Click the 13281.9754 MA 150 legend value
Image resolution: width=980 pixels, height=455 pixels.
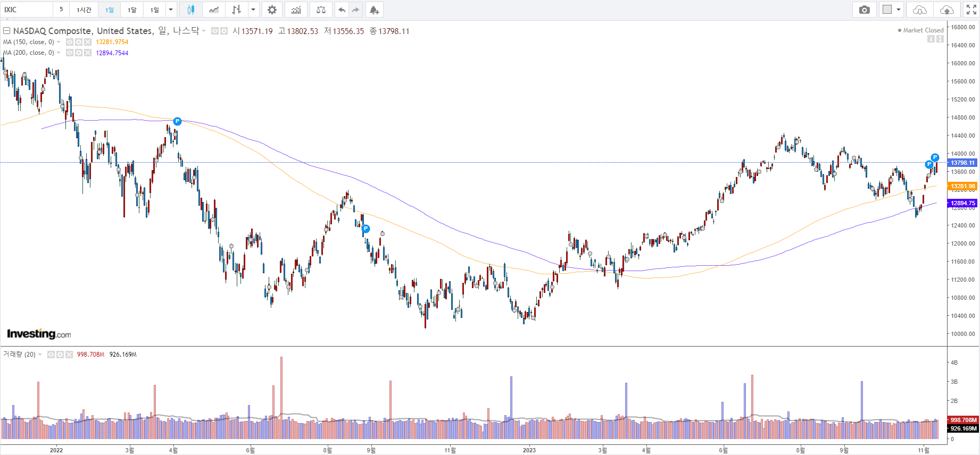click(112, 42)
